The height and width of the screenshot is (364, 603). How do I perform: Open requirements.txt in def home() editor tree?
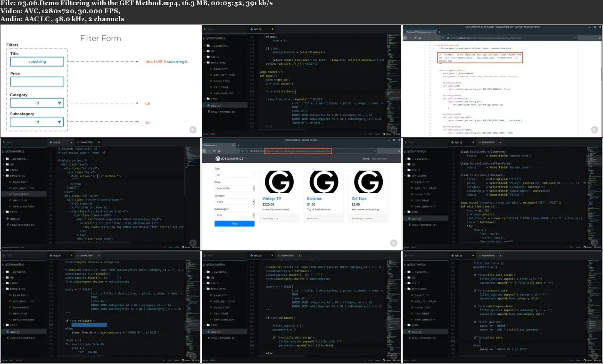tap(221, 112)
